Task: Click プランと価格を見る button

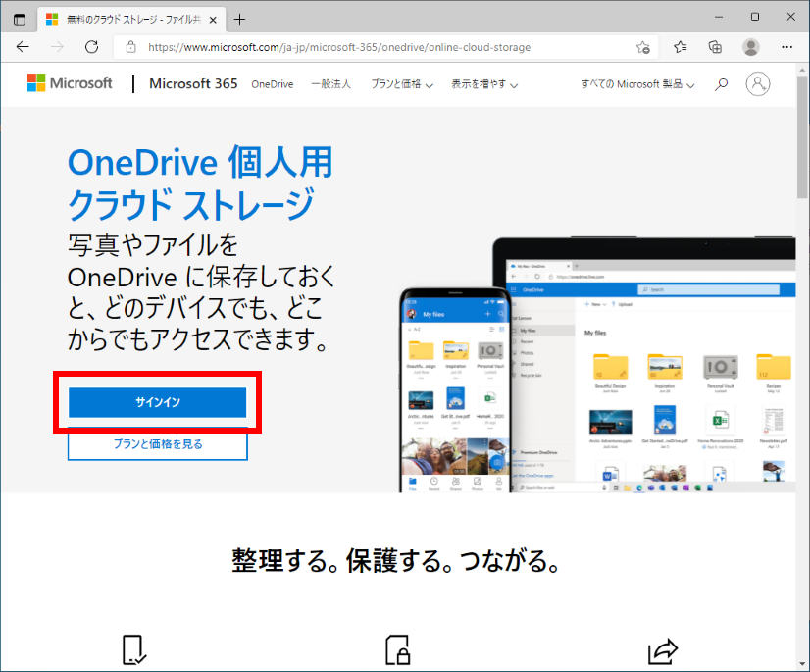Action: pos(158,444)
